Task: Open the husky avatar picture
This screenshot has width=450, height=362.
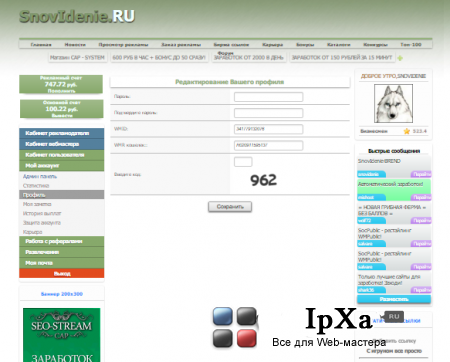Action: click(x=393, y=103)
